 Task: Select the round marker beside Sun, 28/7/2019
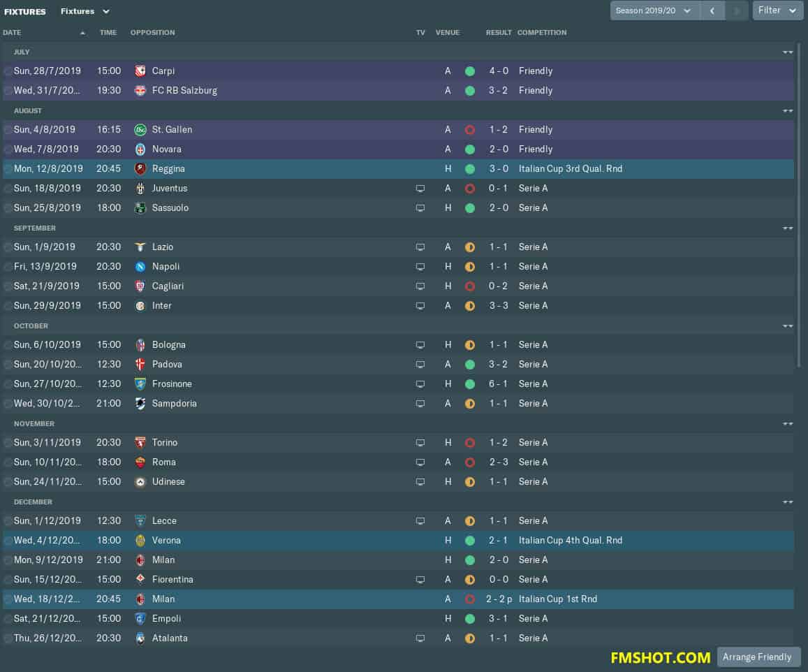8,71
